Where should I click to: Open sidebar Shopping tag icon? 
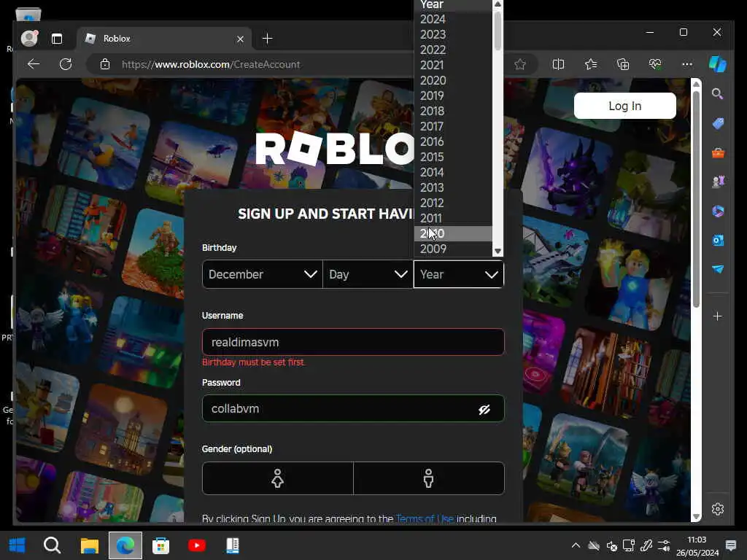(718, 123)
